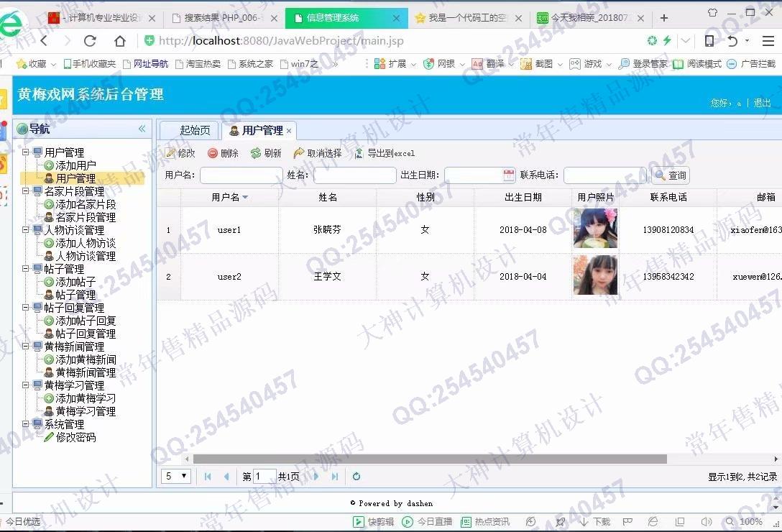Click the browser home icon
The height and width of the screenshot is (532, 782).
120,41
